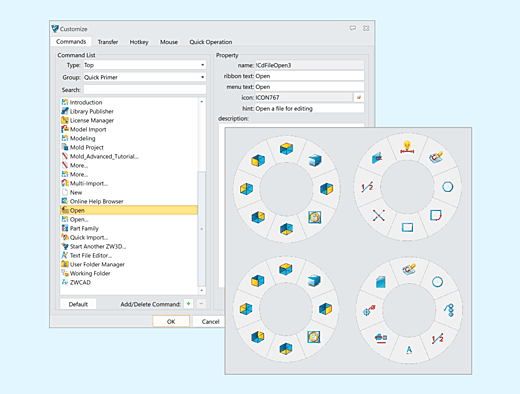Click the framed zoom icon in the upper-left wheel
520x394 pixels.
click(x=314, y=217)
